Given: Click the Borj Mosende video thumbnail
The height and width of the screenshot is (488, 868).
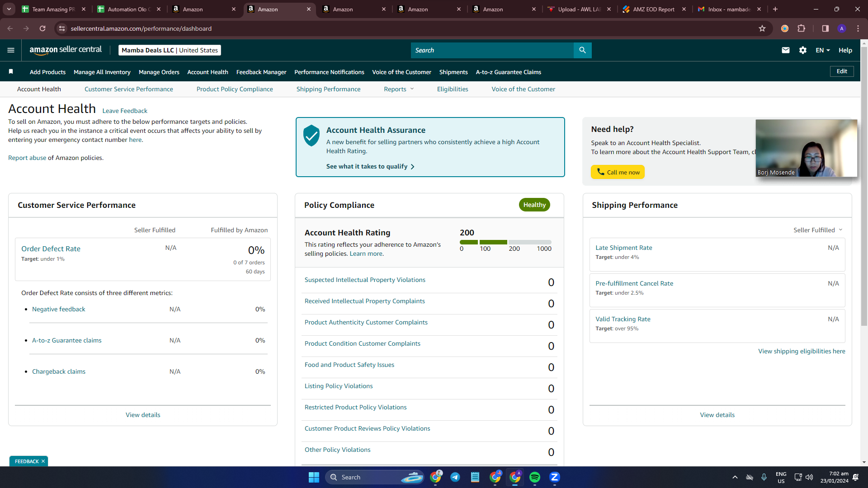Looking at the screenshot, I should [806, 148].
